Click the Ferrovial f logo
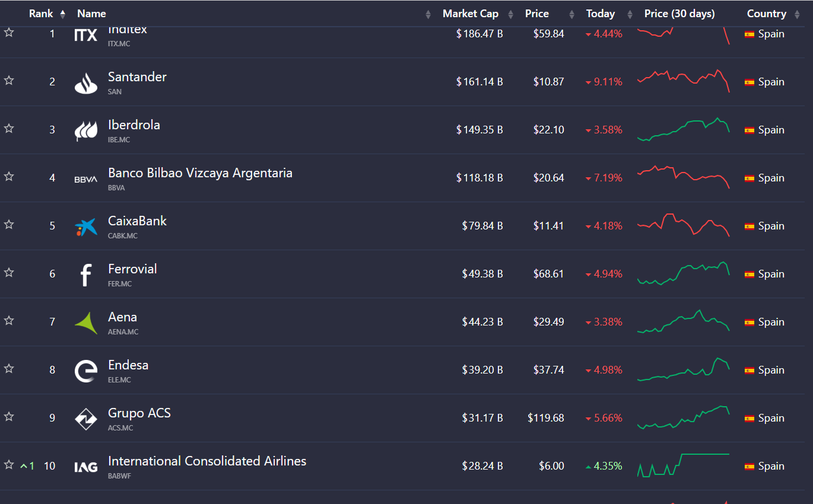Image resolution: width=813 pixels, height=504 pixels. pos(86,275)
